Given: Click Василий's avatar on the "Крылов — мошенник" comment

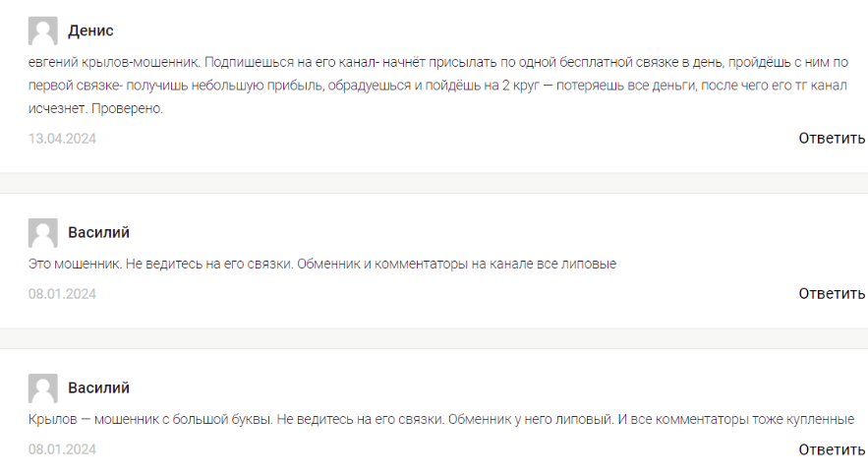Looking at the screenshot, I should (x=43, y=388).
